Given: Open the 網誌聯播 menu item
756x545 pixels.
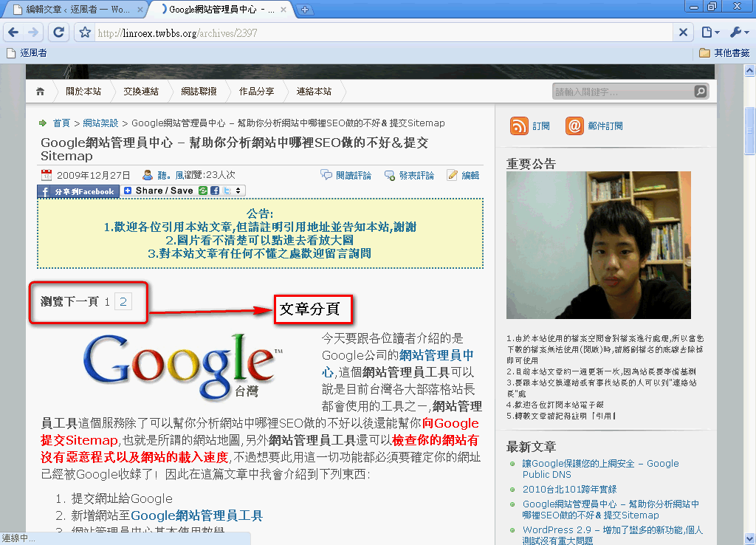Looking at the screenshot, I should pyautogui.click(x=199, y=91).
